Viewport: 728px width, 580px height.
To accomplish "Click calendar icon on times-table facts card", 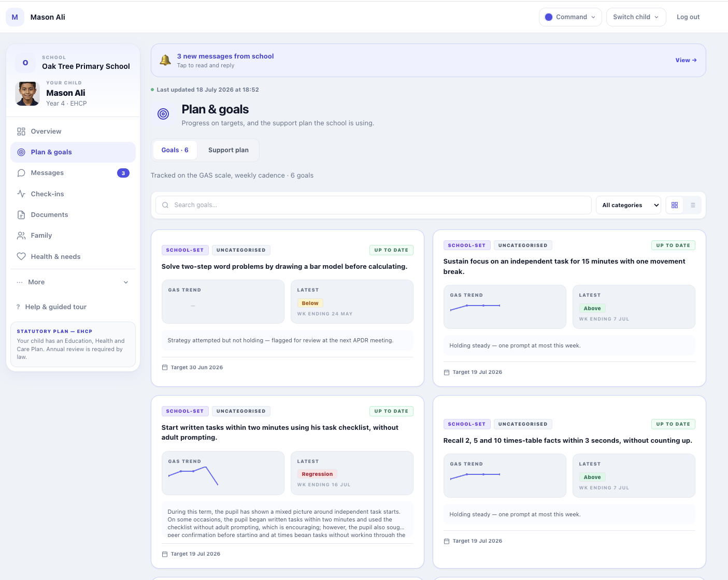I will coord(447,541).
